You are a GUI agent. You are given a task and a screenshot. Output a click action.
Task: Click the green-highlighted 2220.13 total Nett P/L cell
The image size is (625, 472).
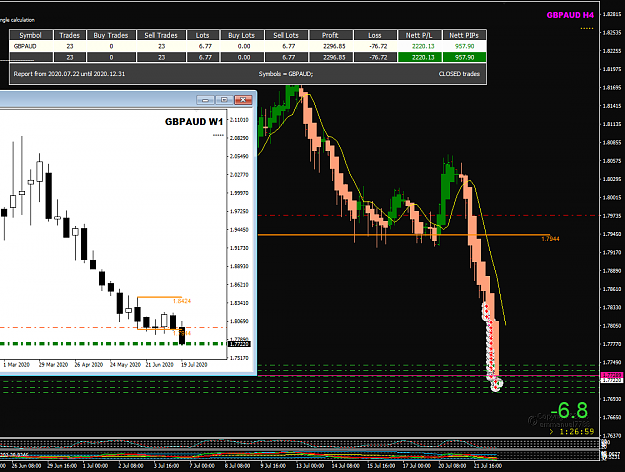[x=420, y=57]
